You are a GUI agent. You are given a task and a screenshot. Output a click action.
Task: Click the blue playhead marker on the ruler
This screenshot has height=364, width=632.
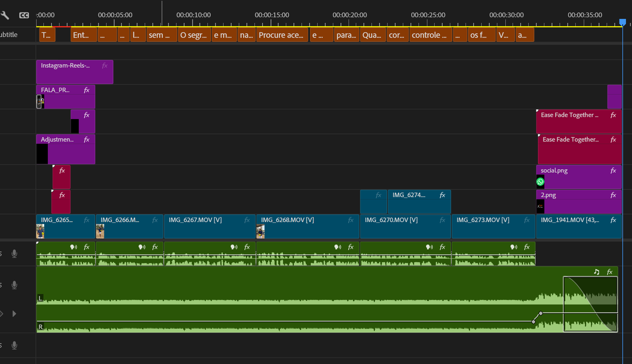[x=623, y=22]
